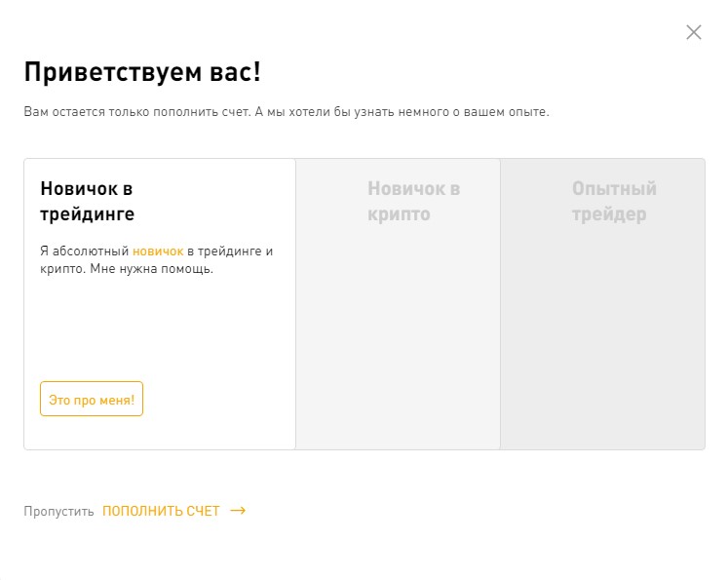
Task: Click the highlighted word 'новичок'
Action: click(158, 251)
